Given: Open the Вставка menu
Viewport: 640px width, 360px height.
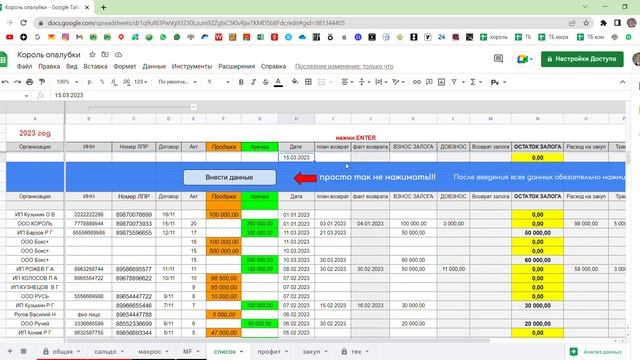Looking at the screenshot, I should (x=95, y=66).
